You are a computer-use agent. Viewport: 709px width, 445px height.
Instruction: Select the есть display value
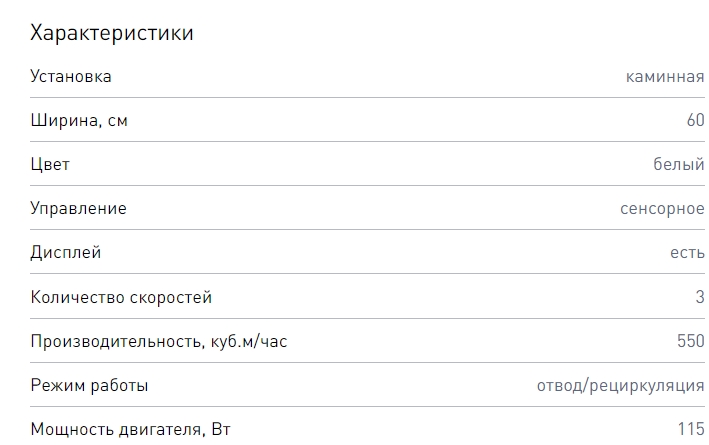(687, 253)
